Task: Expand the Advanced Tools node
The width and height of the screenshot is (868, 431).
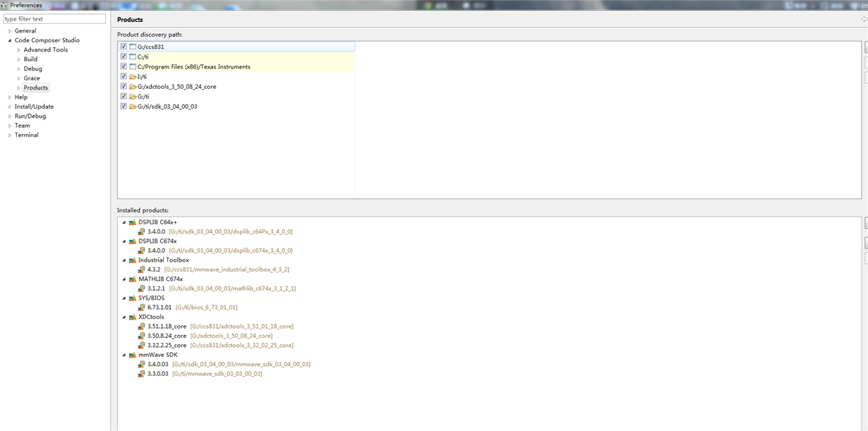Action: pyautogui.click(x=19, y=50)
